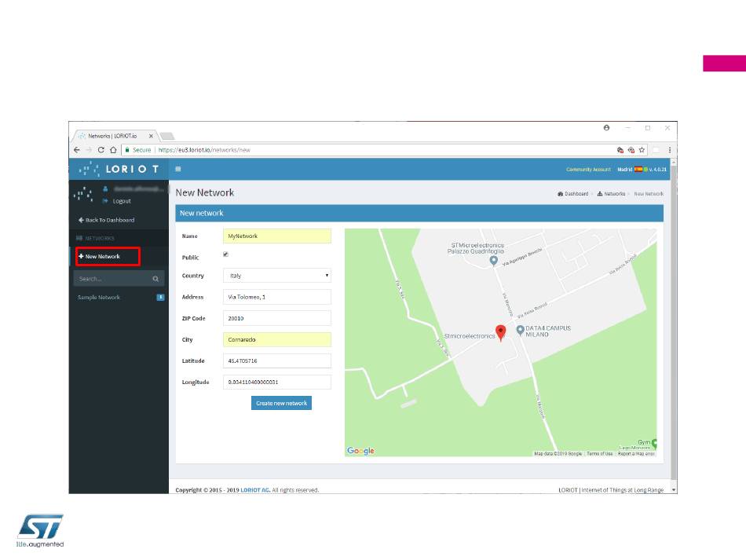
Task: Click the page vertical scrollbar
Action: coord(674,324)
